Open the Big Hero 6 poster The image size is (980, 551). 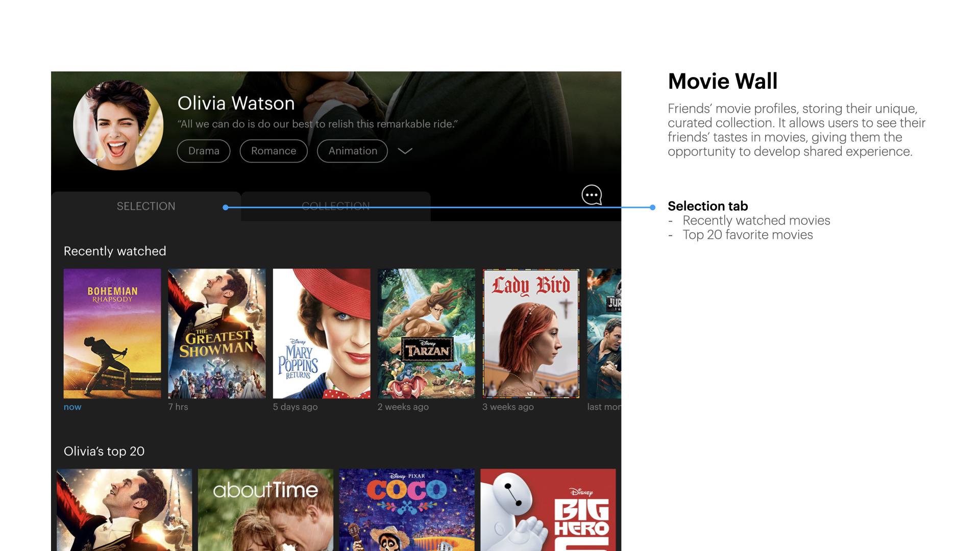click(x=548, y=510)
